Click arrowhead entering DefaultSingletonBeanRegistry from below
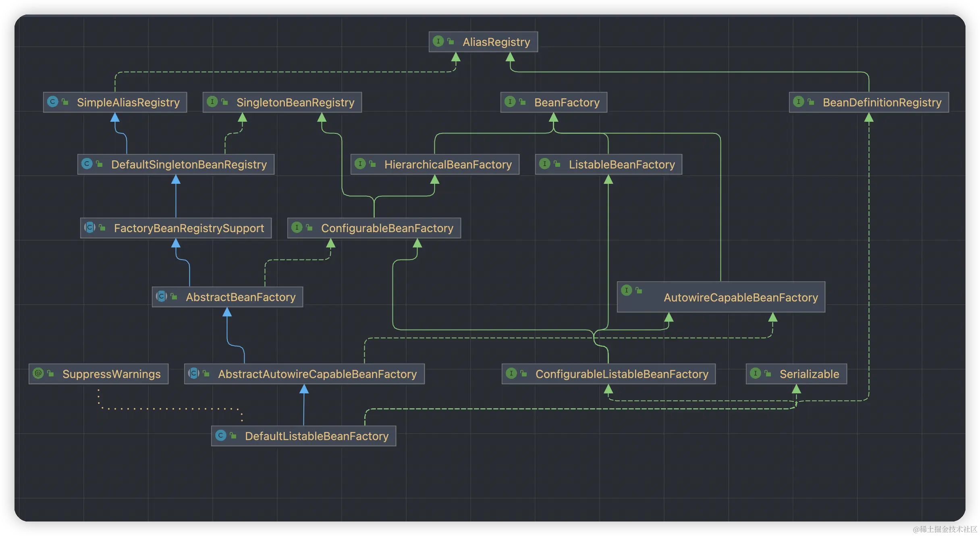 click(176, 179)
